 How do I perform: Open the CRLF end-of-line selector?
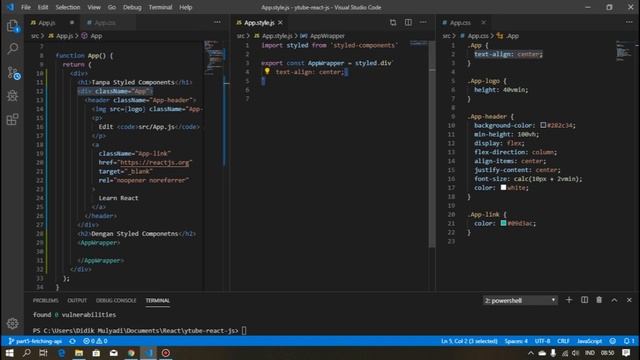(563, 341)
